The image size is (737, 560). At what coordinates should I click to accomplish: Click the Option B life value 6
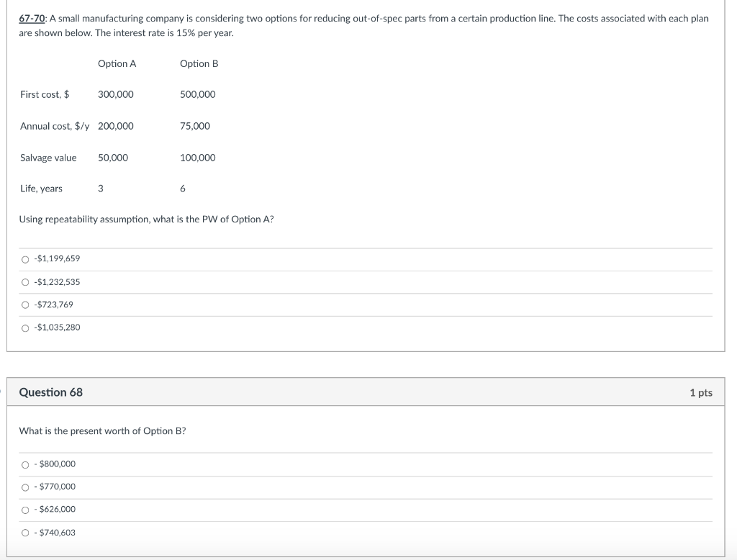pos(183,189)
